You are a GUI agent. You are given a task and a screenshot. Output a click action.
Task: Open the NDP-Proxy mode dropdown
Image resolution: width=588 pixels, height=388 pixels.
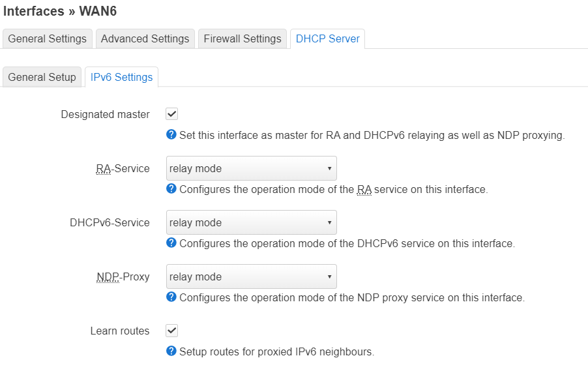(251, 276)
